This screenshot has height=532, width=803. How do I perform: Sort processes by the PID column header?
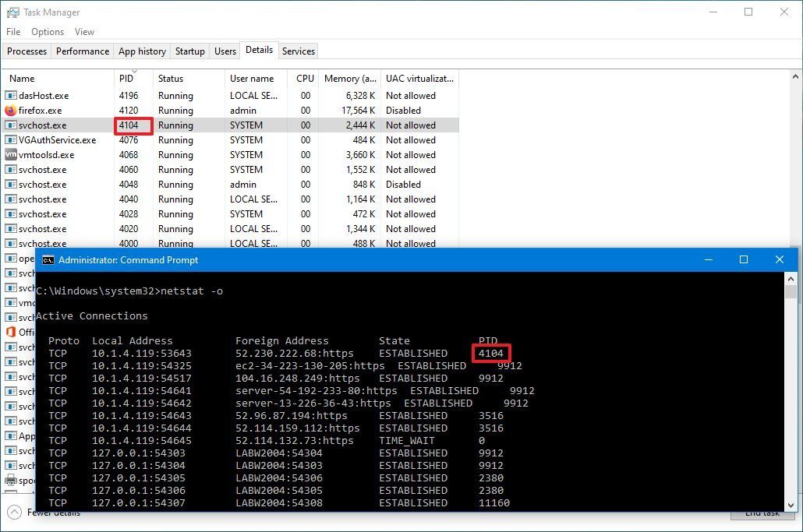pyautogui.click(x=126, y=78)
